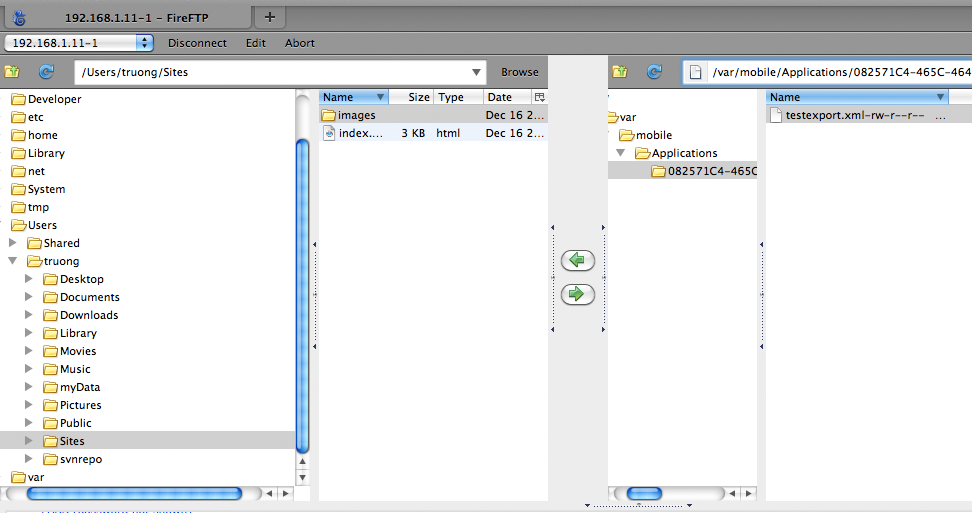Click Edit in the toolbar
Viewport: 972px width, 513px height.
coord(255,43)
